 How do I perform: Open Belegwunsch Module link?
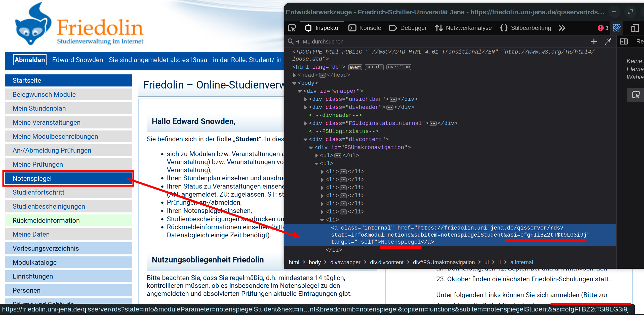pyautogui.click(x=68, y=95)
